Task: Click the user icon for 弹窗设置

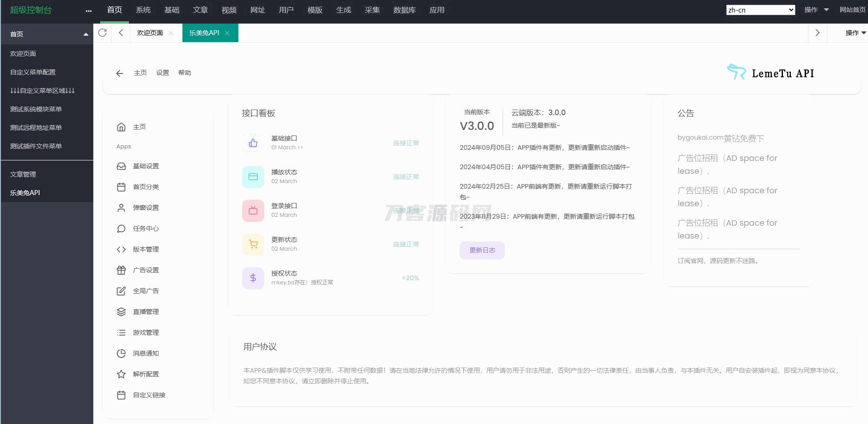Action: [x=121, y=208]
